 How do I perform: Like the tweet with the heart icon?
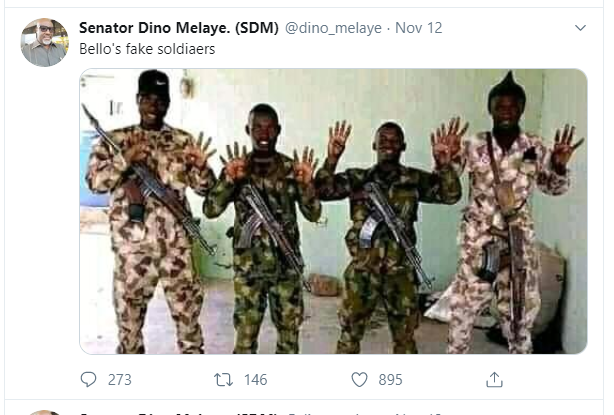point(359,380)
